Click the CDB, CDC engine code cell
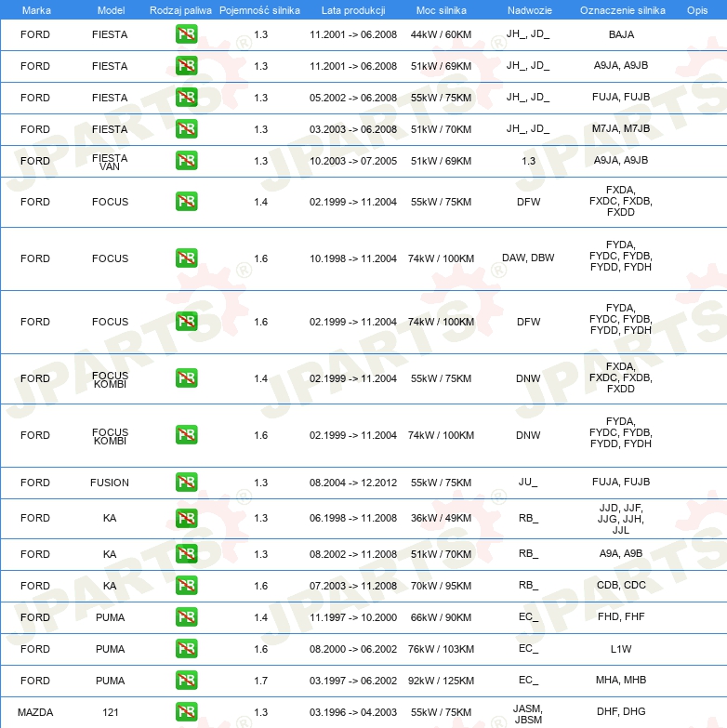Viewport: 727px width, 728px height. coord(621,585)
